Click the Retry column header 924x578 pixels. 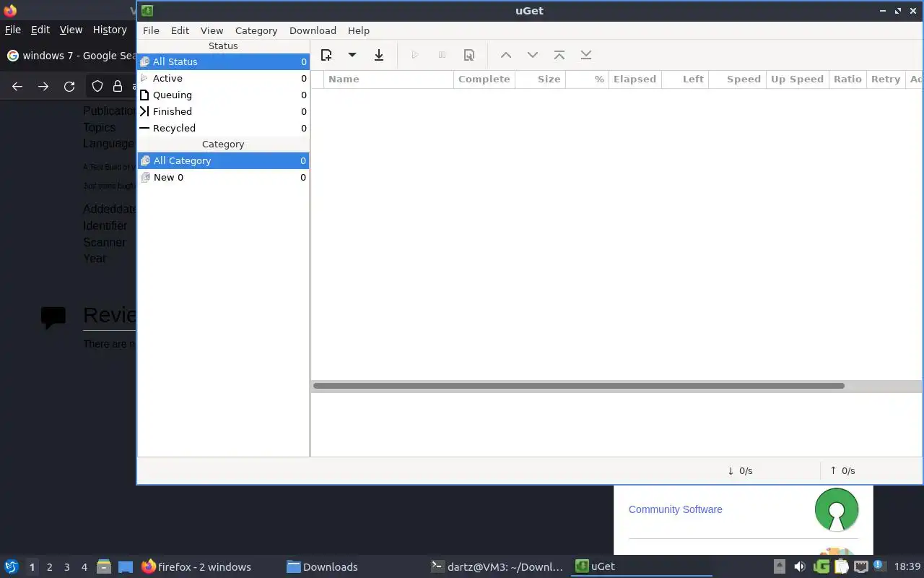[x=886, y=79]
